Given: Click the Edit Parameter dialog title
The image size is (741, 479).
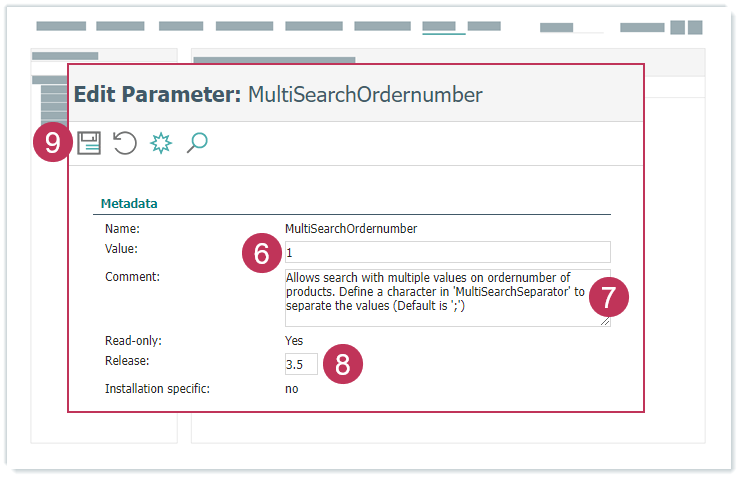Looking at the screenshot, I should click(278, 95).
